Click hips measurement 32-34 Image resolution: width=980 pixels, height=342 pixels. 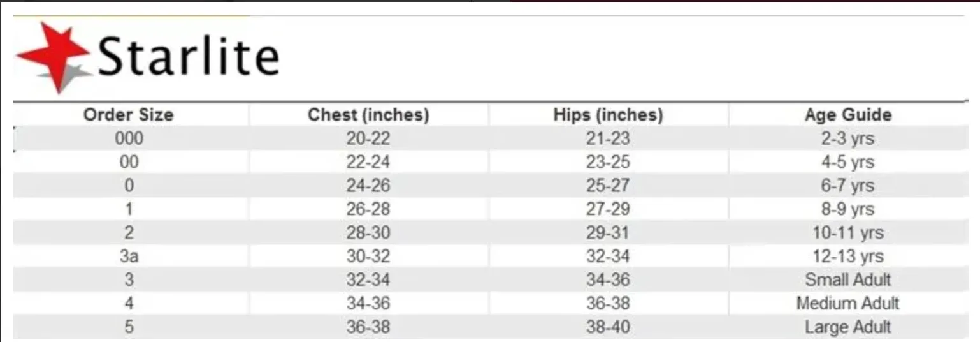coord(608,256)
